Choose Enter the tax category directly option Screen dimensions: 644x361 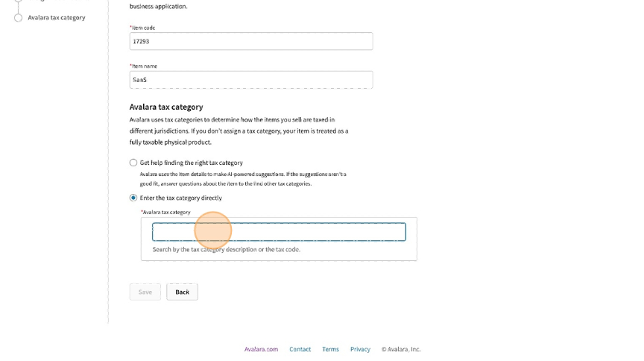133,198
